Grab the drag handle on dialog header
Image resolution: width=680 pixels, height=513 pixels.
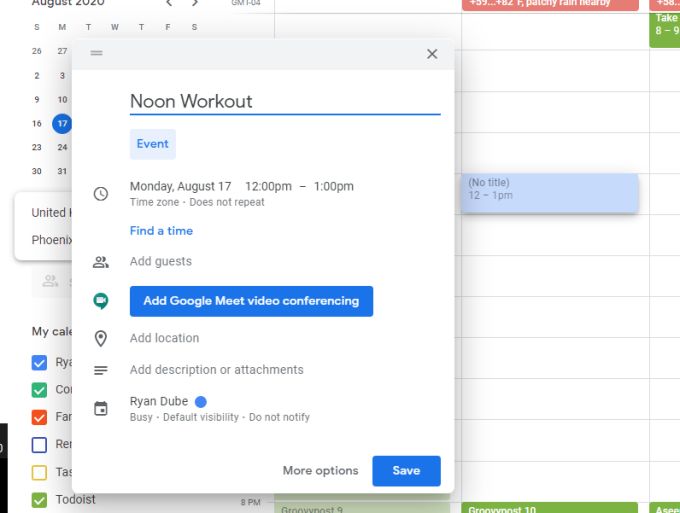click(96, 53)
